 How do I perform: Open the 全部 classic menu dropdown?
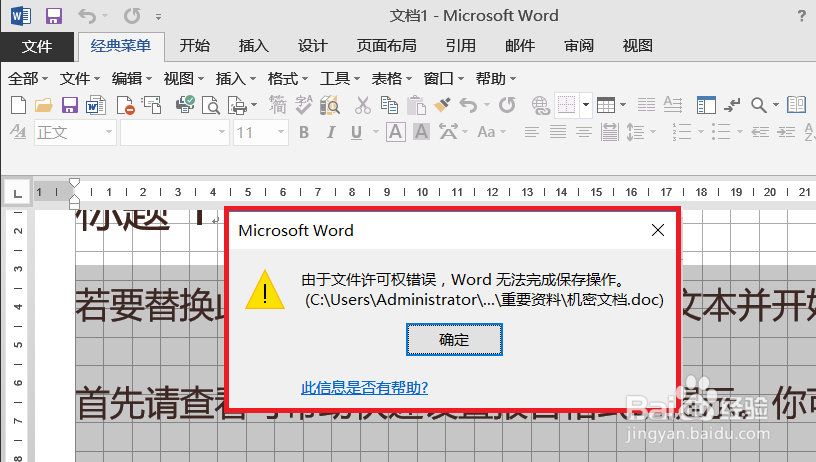click(x=28, y=79)
